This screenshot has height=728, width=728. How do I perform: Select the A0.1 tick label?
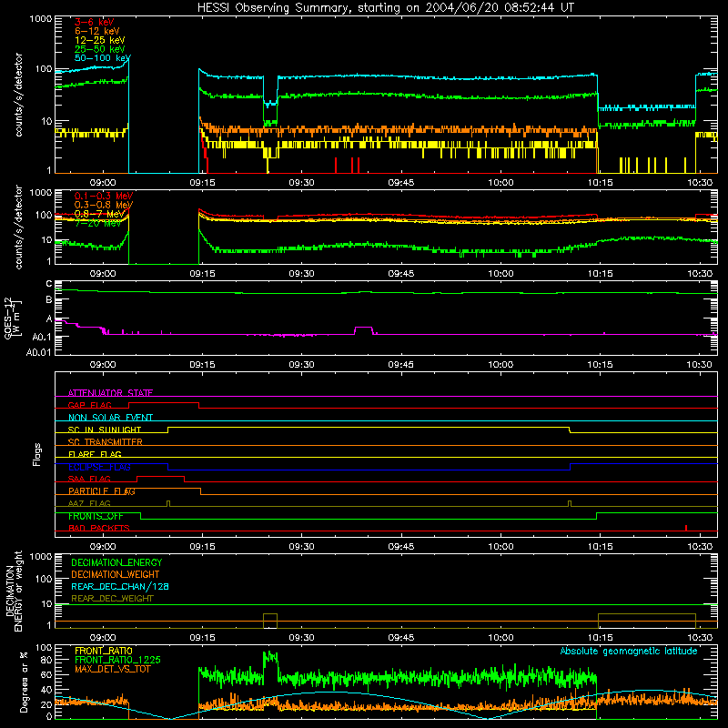tap(42, 337)
